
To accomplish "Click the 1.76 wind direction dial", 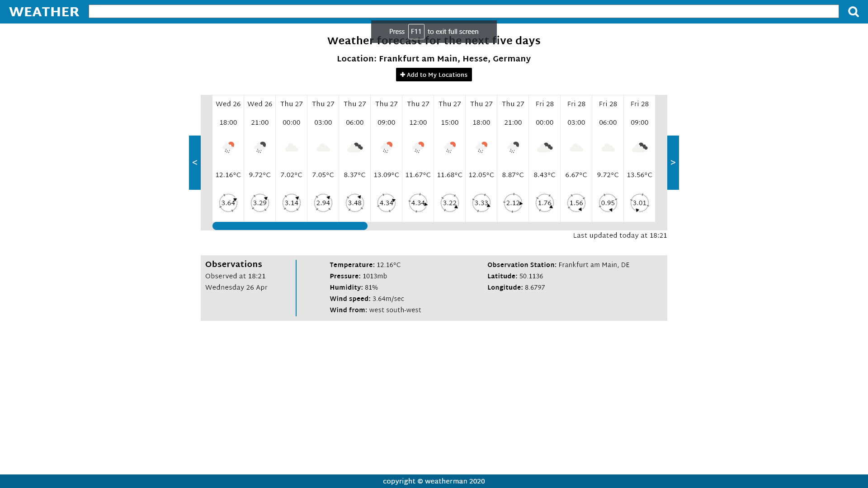I will pos(545,203).
